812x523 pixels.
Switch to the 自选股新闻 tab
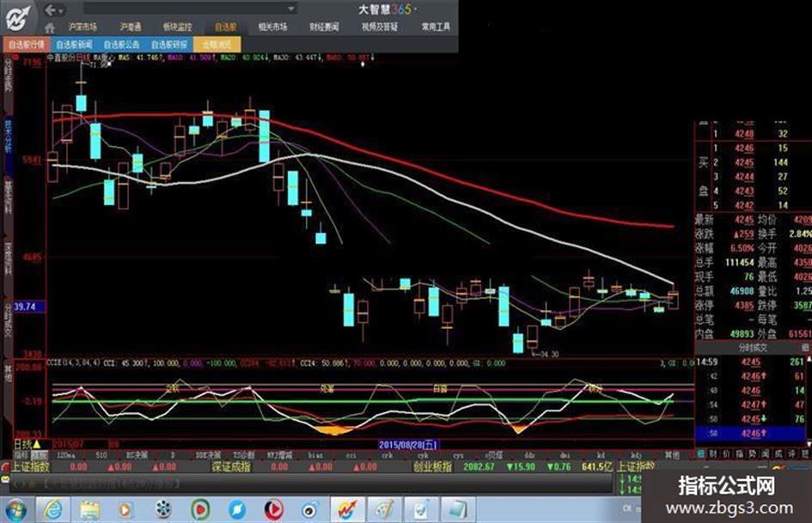pyautogui.click(x=74, y=45)
